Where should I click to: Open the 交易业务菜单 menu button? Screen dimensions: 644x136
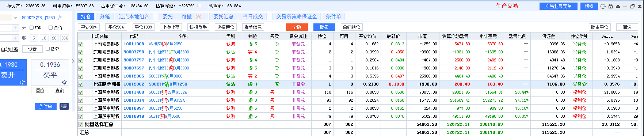(558, 6)
